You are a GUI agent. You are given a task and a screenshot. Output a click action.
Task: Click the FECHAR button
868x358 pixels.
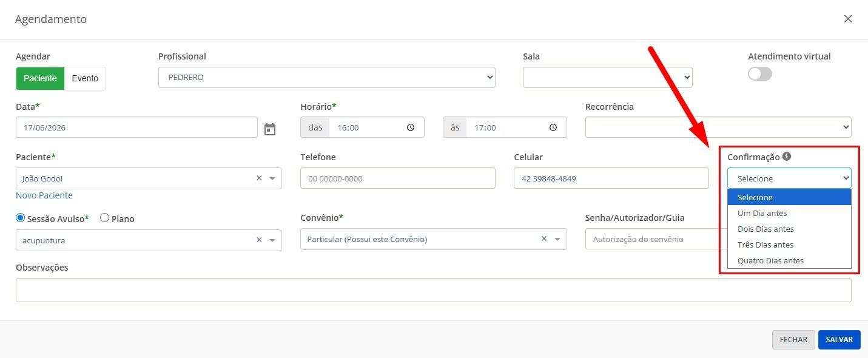point(793,340)
